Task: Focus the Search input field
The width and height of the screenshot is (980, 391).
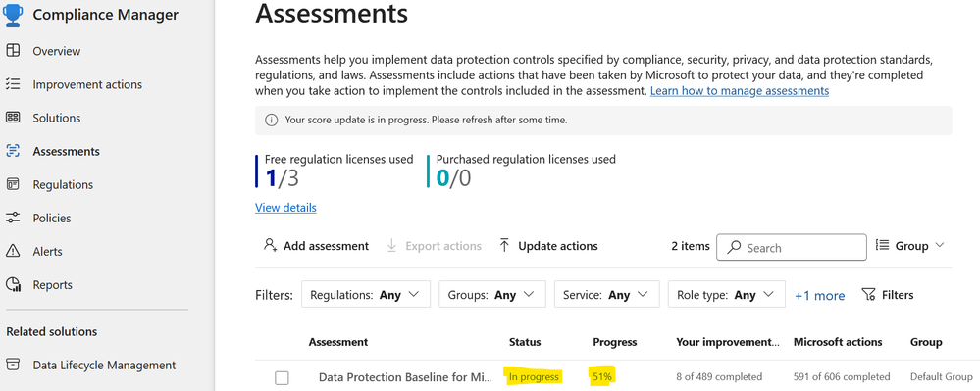Action: (x=792, y=247)
